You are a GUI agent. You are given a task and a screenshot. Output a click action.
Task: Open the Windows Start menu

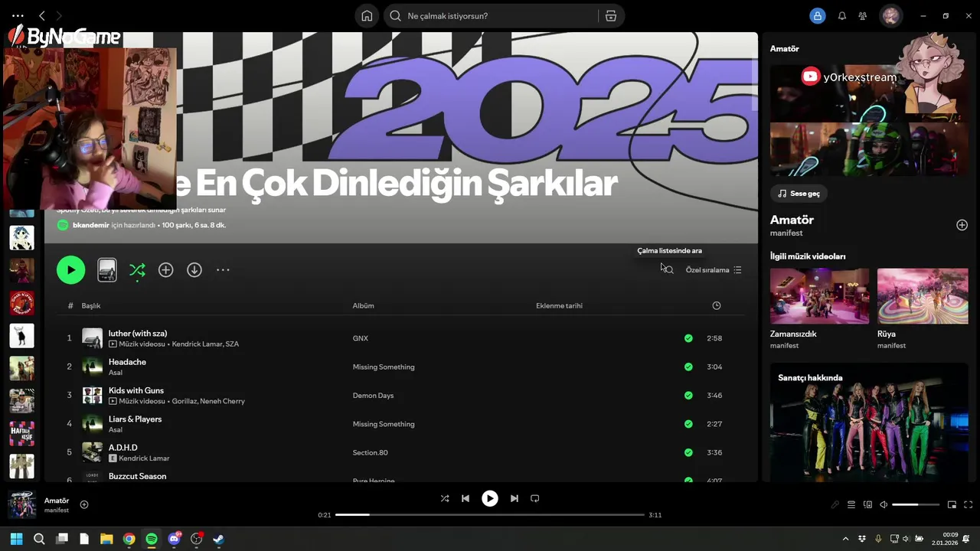(17, 539)
